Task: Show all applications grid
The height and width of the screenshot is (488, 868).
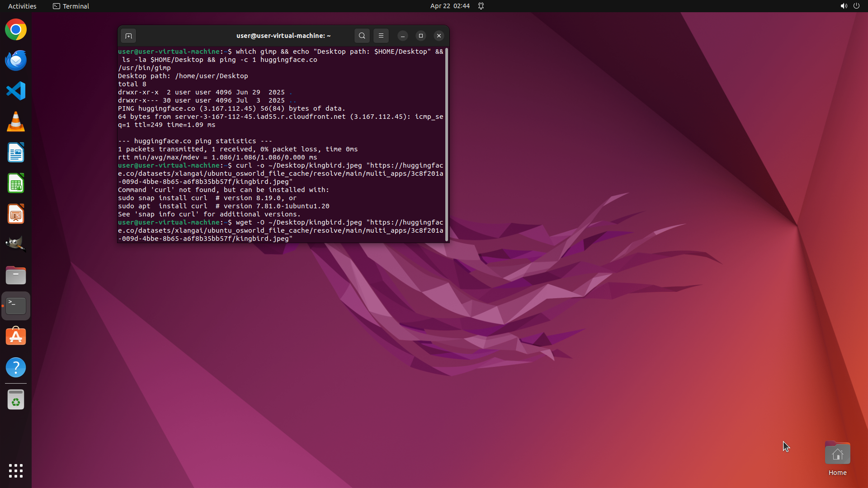Action: click(x=16, y=471)
